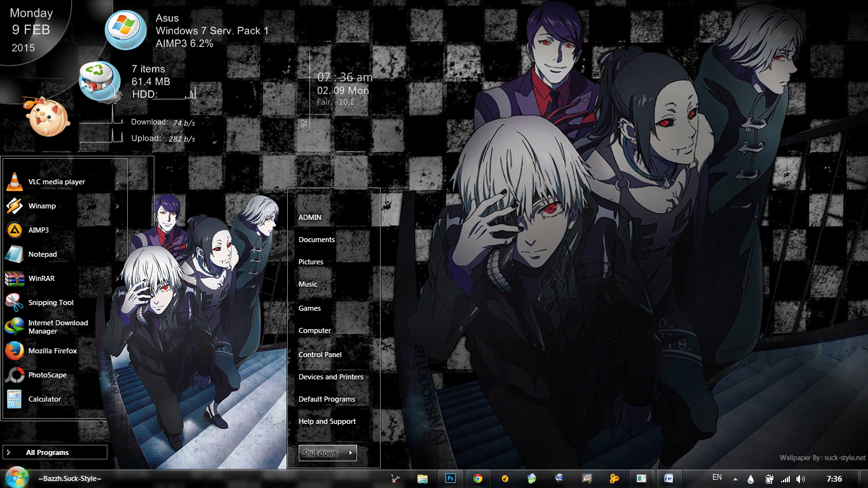The height and width of the screenshot is (488, 868).
Task: Open Control Panel
Action: (x=320, y=355)
